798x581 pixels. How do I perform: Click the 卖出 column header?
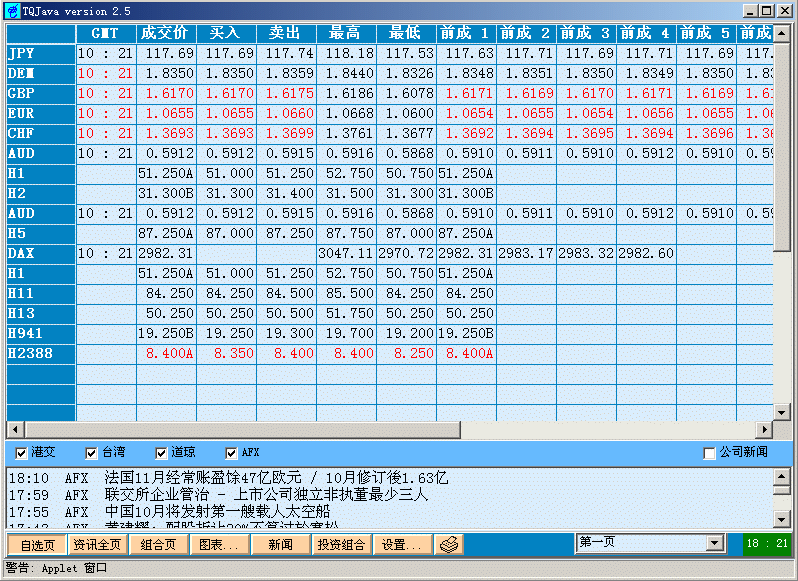[x=286, y=34]
